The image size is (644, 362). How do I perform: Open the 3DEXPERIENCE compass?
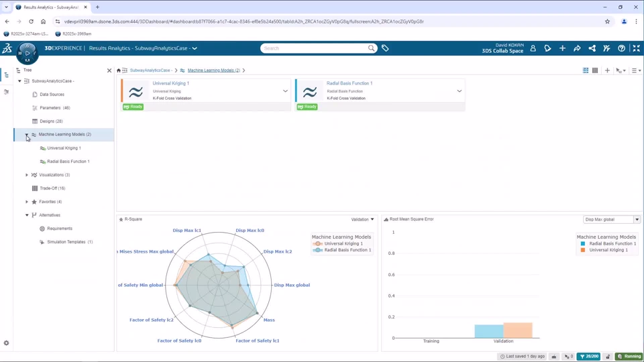(x=27, y=54)
